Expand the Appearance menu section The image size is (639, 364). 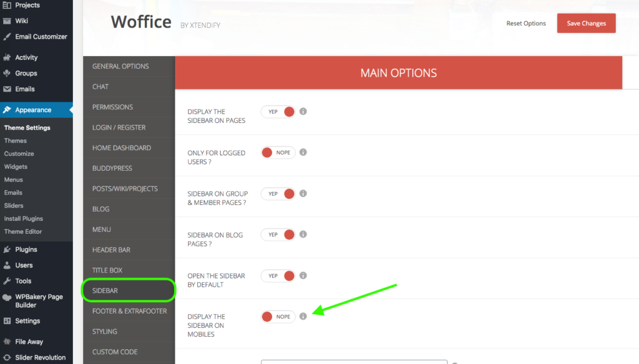33,110
